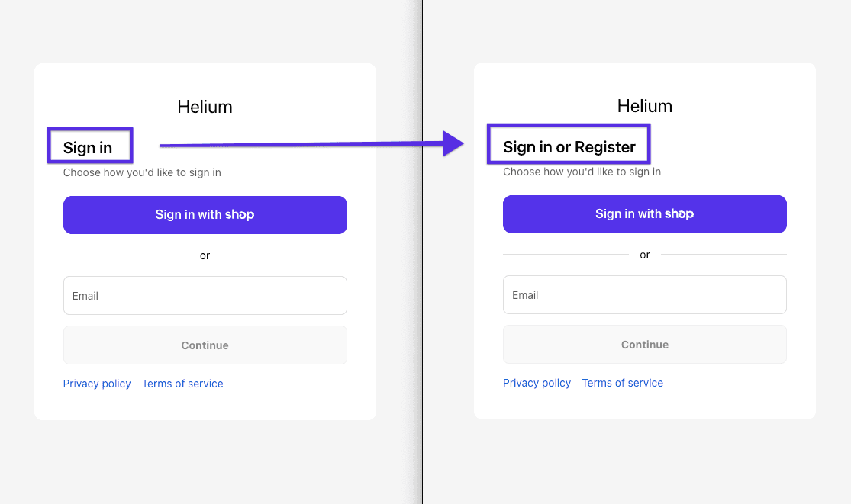Open the Terms of service link on the right card
This screenshot has width=851, height=504.
tap(622, 383)
